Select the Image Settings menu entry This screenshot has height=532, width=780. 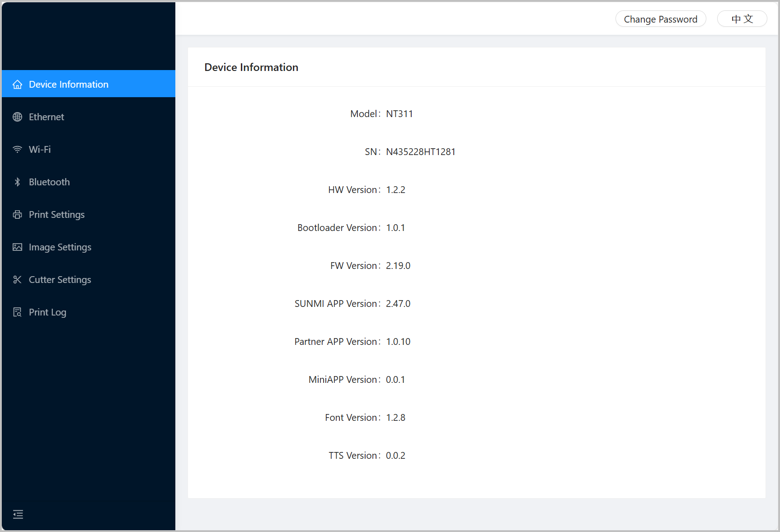[60, 247]
